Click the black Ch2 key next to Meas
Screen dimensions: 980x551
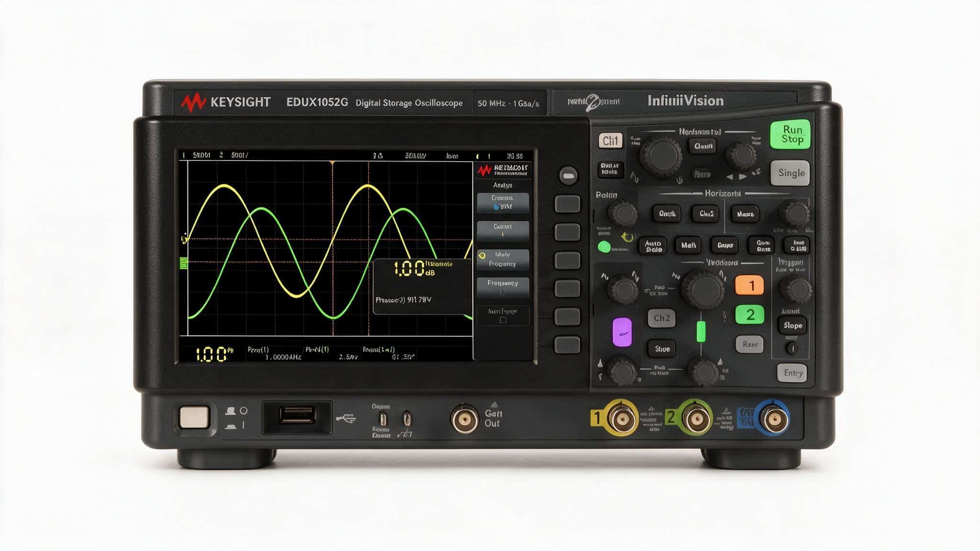706,214
